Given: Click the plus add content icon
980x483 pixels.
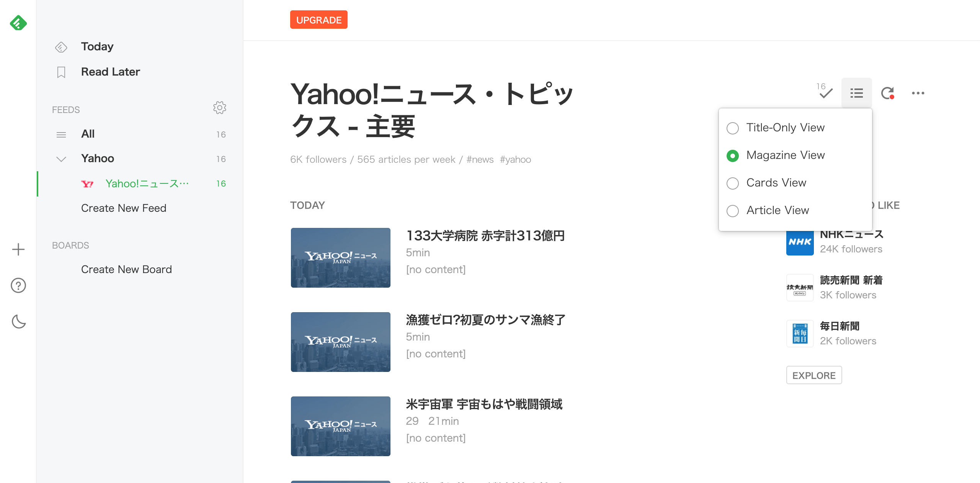Looking at the screenshot, I should click(x=18, y=249).
